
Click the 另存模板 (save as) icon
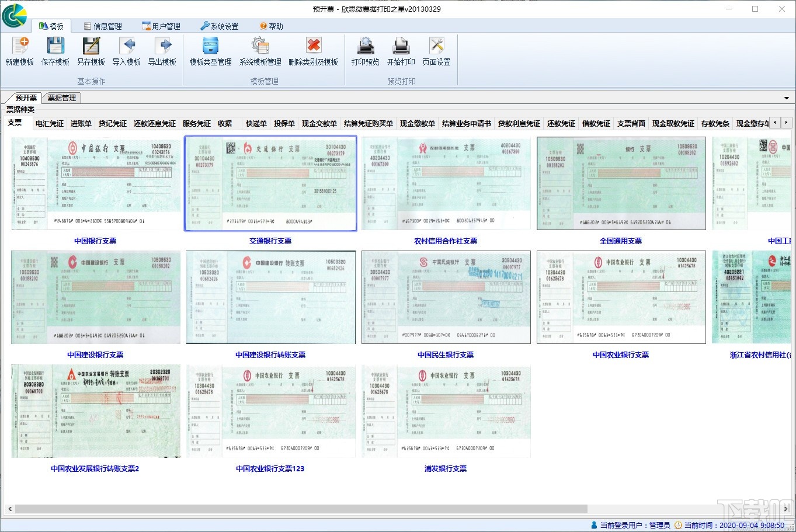[x=91, y=47]
